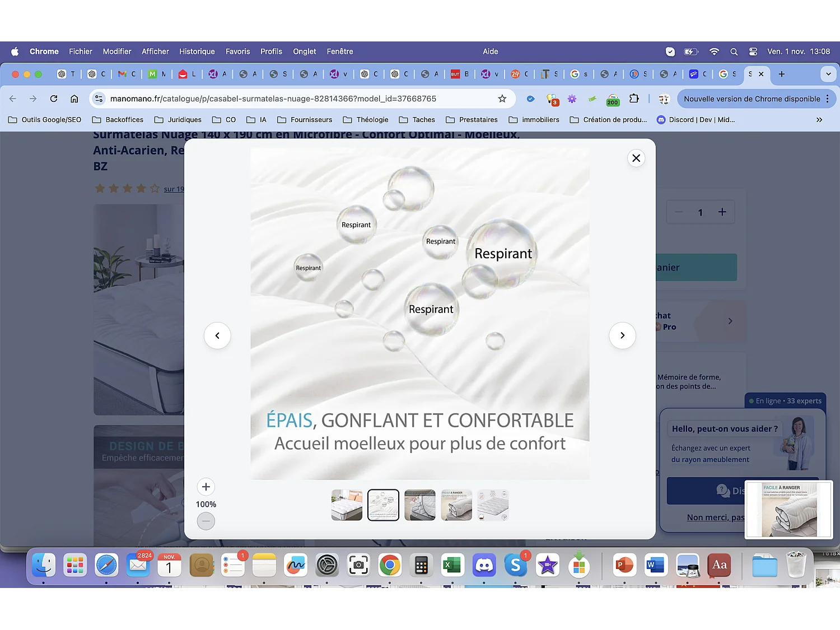Image resolution: width=840 pixels, height=630 pixels.
Task: Open the Favoris menu
Action: click(x=237, y=52)
